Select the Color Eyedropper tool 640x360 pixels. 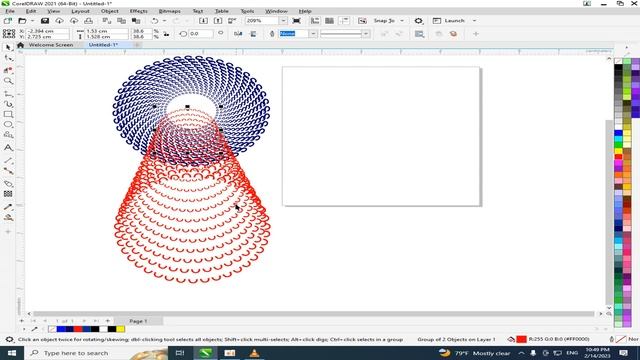[x=8, y=207]
